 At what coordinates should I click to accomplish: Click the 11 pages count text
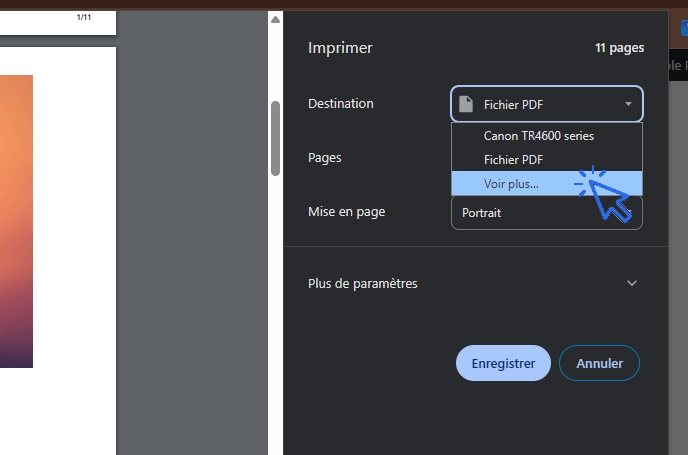click(x=619, y=48)
